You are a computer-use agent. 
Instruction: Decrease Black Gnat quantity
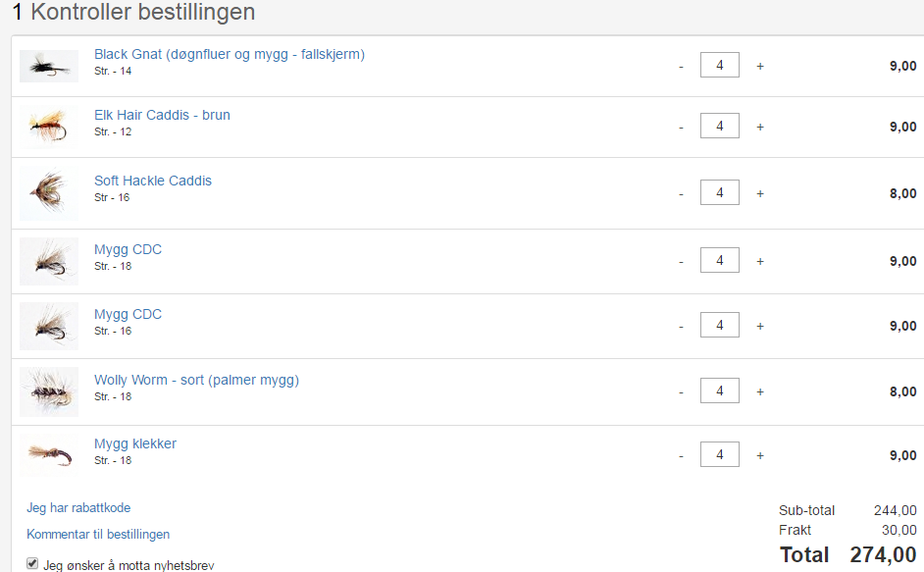pos(681,66)
